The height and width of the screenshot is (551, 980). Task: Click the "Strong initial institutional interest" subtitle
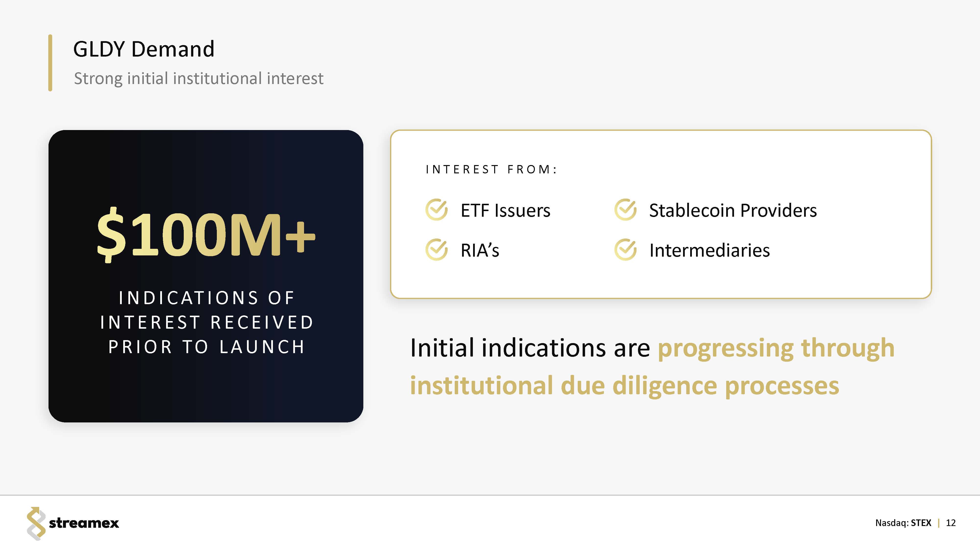click(198, 79)
